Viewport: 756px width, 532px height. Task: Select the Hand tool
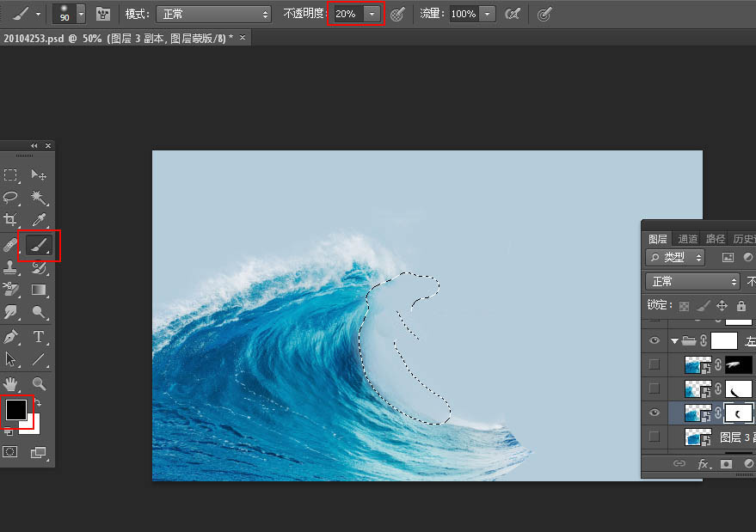coord(10,384)
